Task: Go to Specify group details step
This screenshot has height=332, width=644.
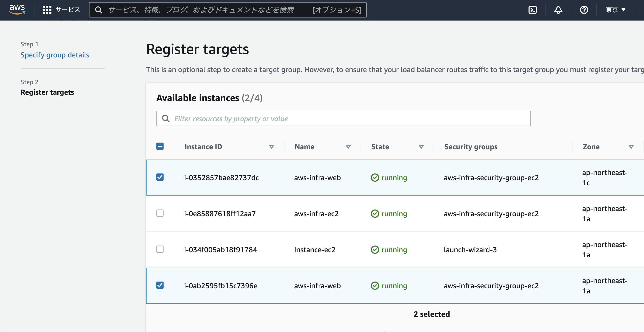Action: coord(55,55)
